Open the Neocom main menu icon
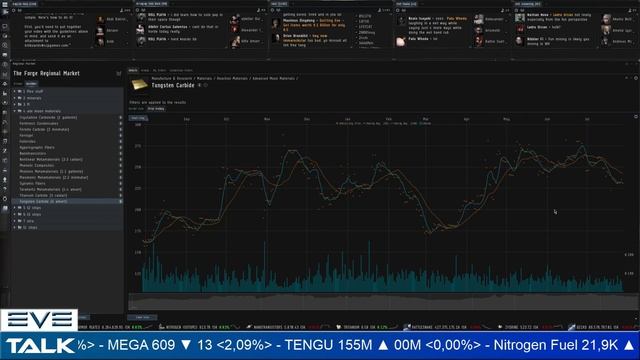Viewport: 640px width, 360px height. pos(5,4)
